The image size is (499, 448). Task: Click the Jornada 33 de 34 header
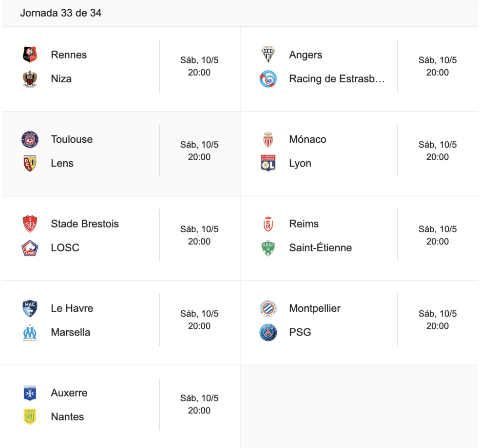point(61,13)
